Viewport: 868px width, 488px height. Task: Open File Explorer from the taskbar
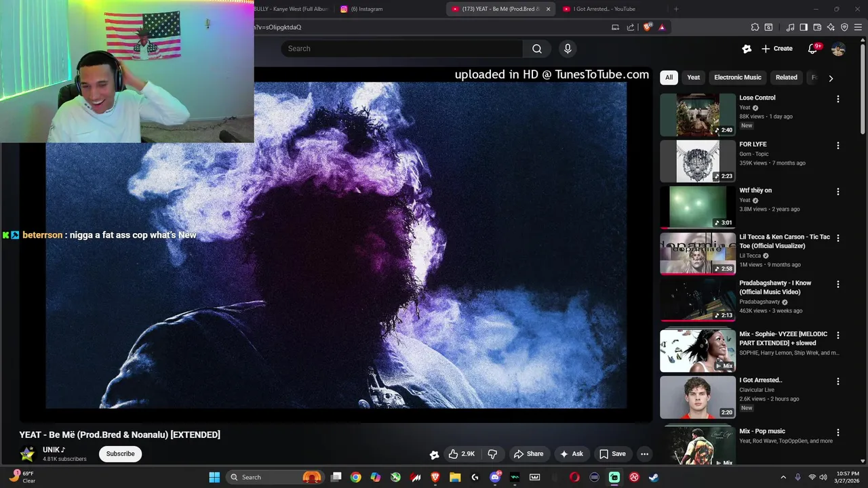tap(455, 477)
